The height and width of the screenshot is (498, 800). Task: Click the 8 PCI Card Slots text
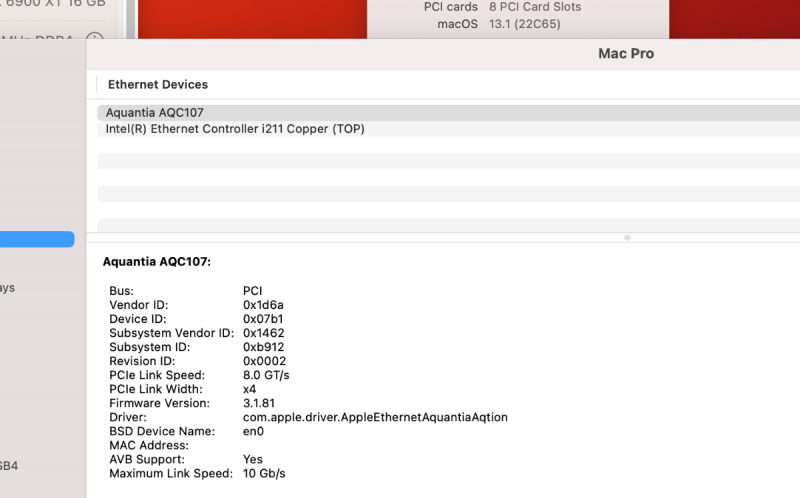point(535,7)
